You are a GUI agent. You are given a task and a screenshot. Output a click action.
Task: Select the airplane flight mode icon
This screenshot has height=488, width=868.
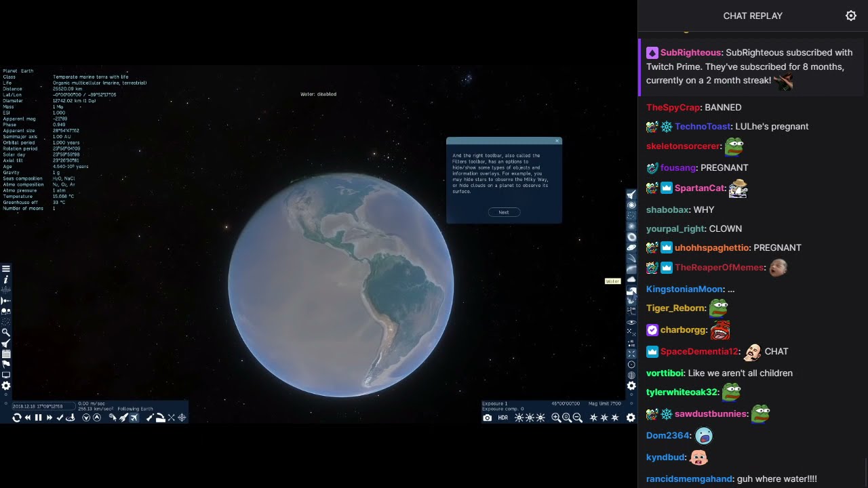[134, 418]
